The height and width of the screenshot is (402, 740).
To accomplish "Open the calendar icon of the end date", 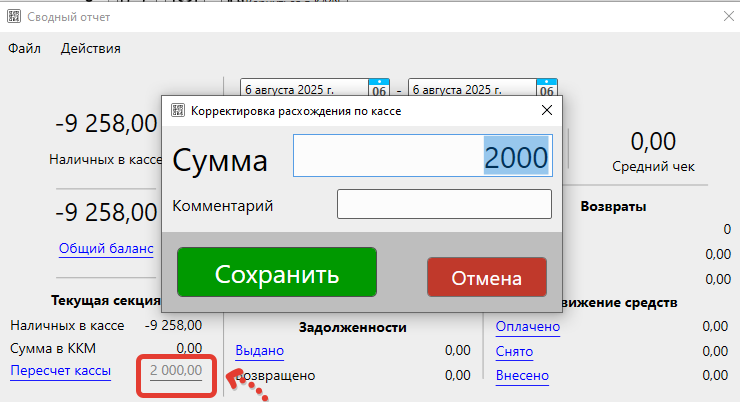I will pos(547,87).
